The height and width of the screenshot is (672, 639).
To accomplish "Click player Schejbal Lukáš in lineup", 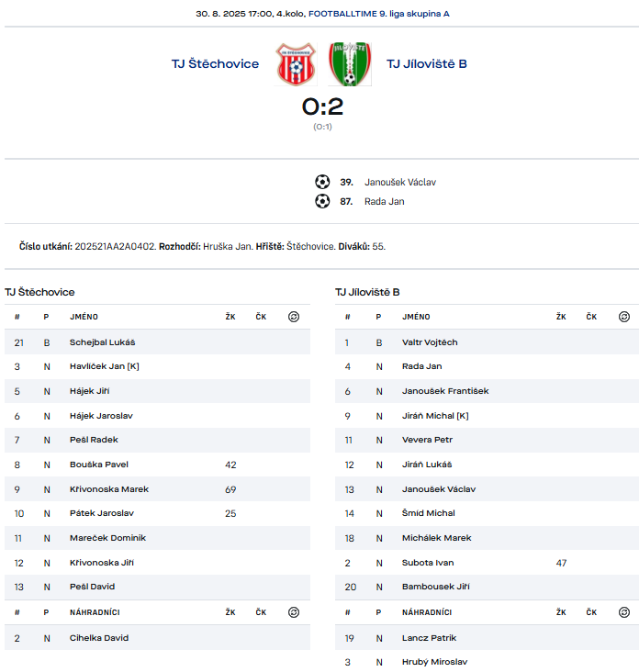I will pos(102,342).
